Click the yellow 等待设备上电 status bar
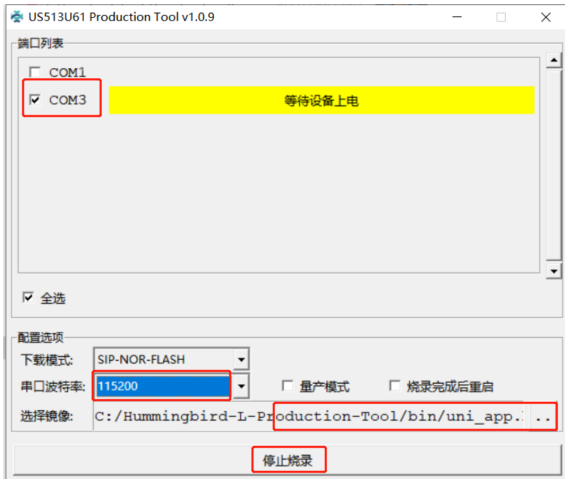The width and height of the screenshot is (565, 479). 321,100
